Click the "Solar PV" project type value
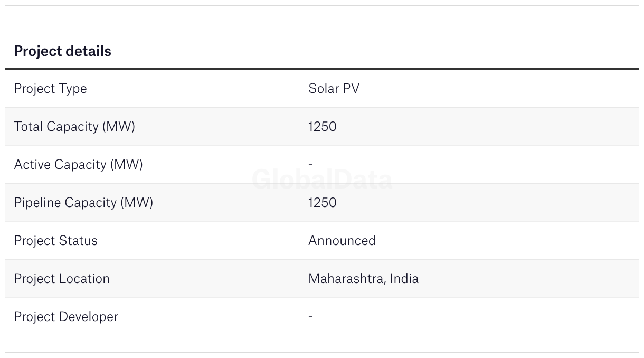The height and width of the screenshot is (358, 644). [334, 89]
